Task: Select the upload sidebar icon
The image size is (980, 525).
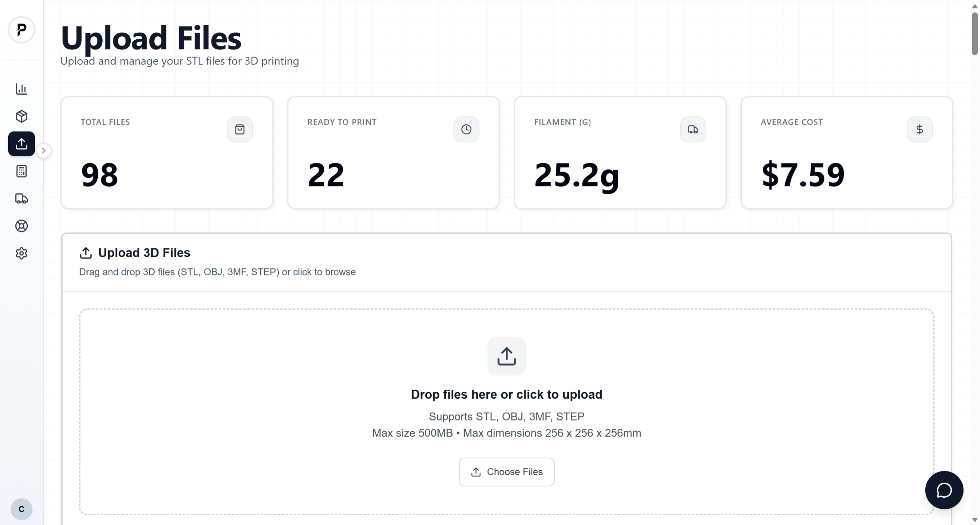Action: 21,144
